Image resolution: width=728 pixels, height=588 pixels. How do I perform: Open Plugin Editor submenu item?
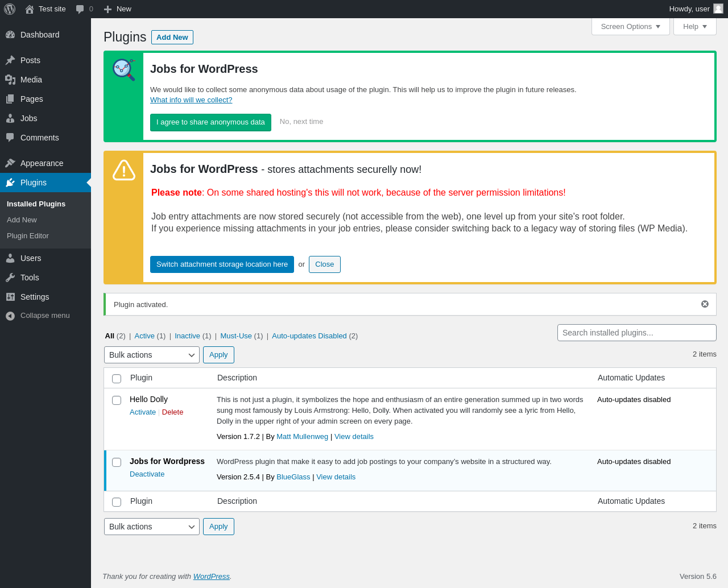pos(28,236)
